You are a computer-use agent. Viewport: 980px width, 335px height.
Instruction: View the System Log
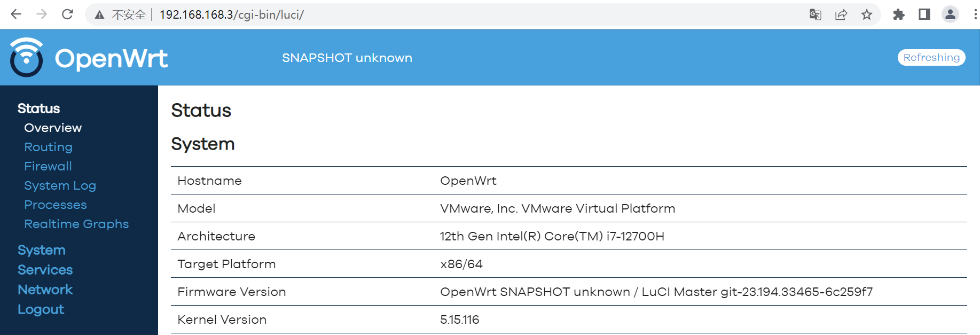coord(60,185)
